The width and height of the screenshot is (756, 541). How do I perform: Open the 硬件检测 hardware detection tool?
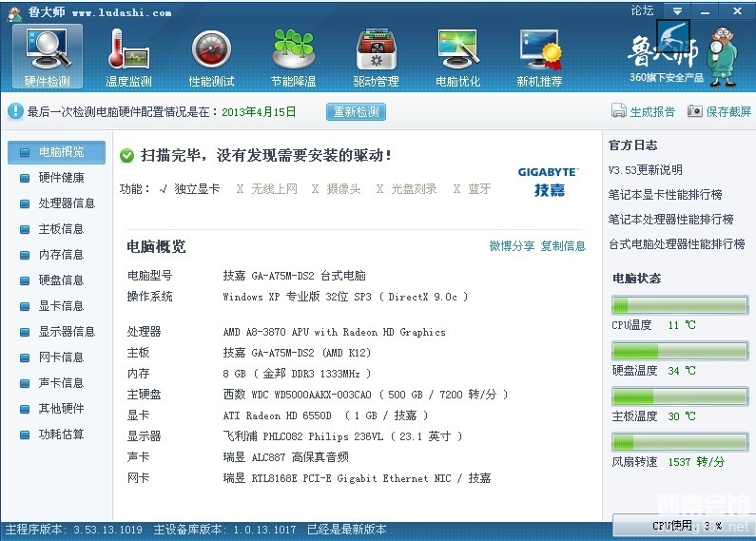tap(48, 56)
